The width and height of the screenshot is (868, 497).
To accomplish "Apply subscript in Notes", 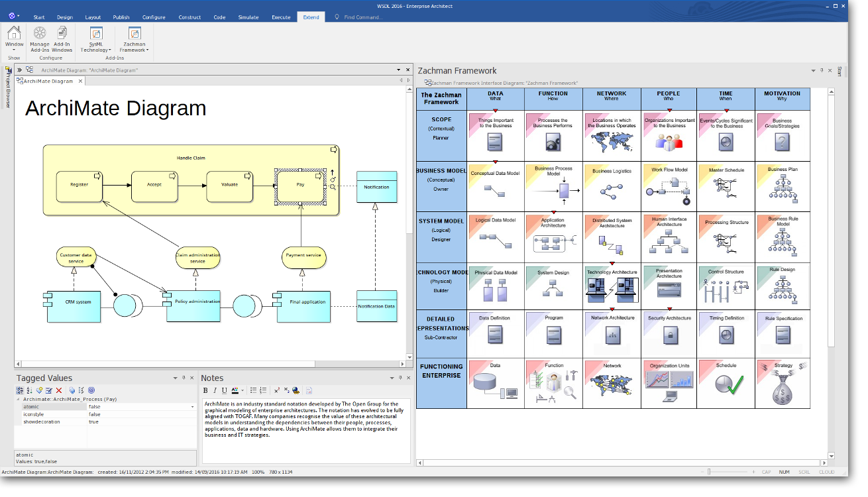I will [286, 391].
